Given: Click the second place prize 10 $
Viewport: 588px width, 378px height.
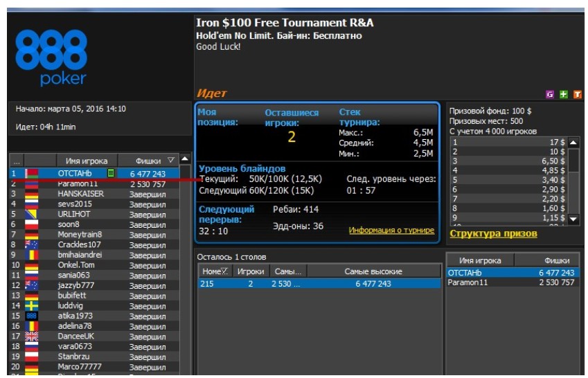Looking at the screenshot, I should click(x=558, y=152).
